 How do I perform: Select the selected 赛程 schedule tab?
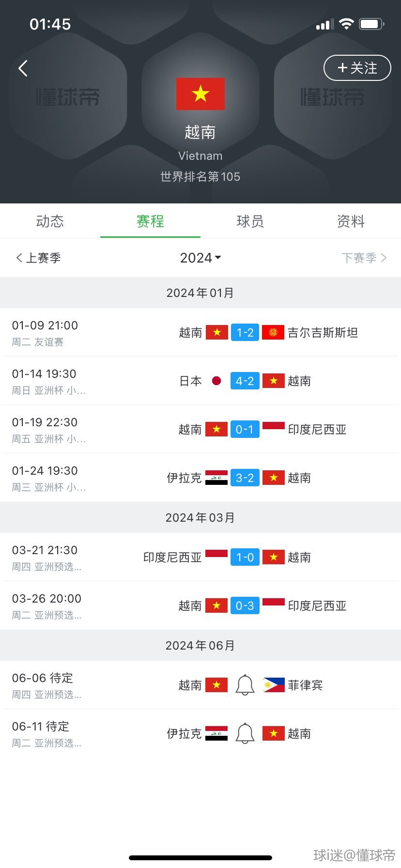(x=150, y=221)
